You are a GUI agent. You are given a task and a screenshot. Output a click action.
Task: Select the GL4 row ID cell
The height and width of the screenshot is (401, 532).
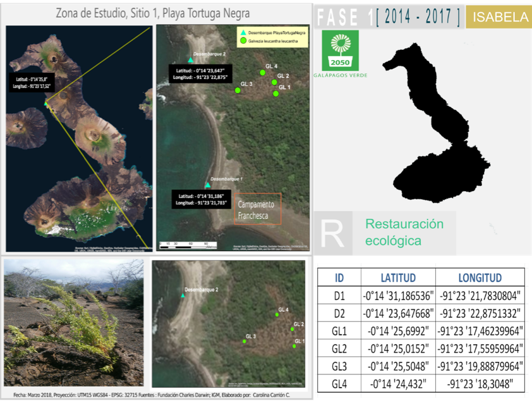pyautogui.click(x=340, y=384)
